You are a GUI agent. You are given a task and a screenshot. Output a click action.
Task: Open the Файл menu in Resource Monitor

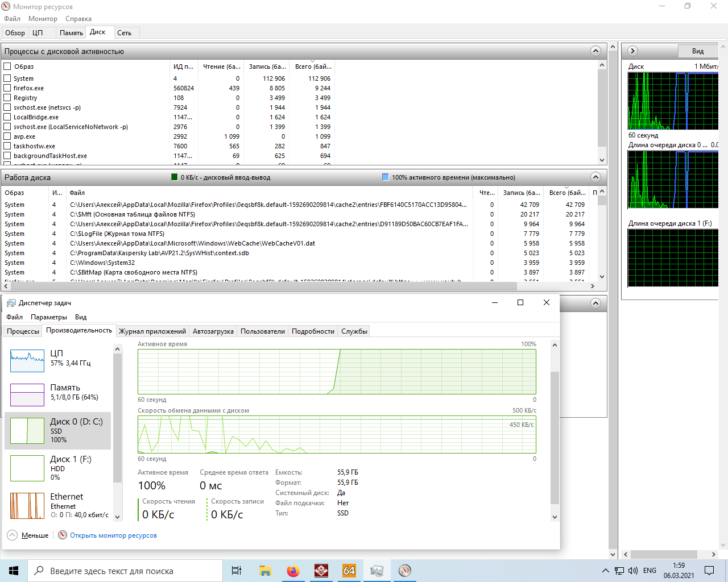[x=12, y=19]
